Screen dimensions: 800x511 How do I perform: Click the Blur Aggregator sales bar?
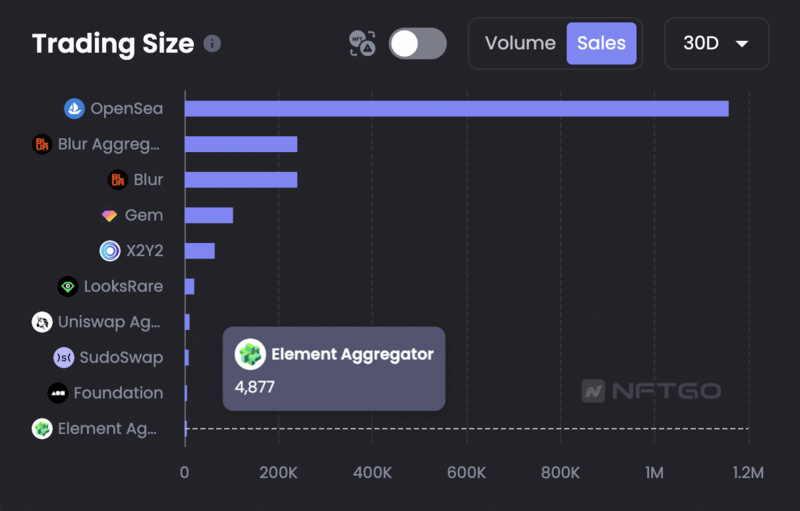(241, 144)
